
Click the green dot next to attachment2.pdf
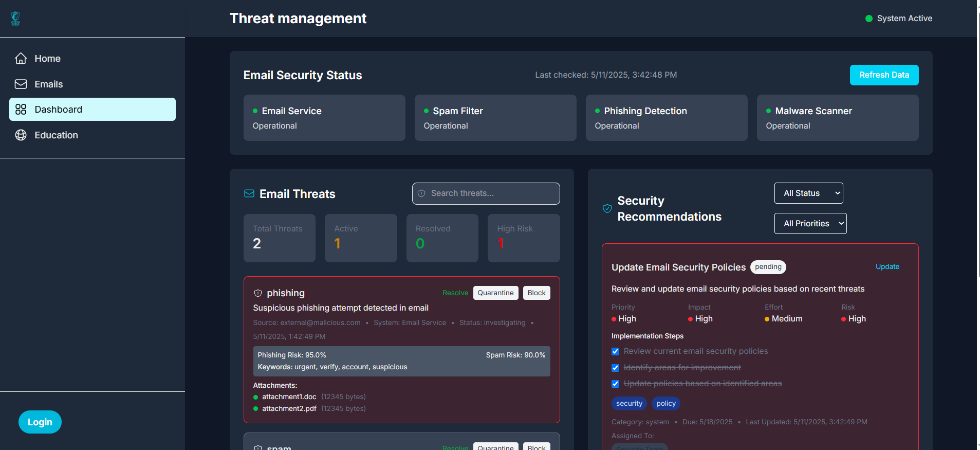(x=255, y=409)
